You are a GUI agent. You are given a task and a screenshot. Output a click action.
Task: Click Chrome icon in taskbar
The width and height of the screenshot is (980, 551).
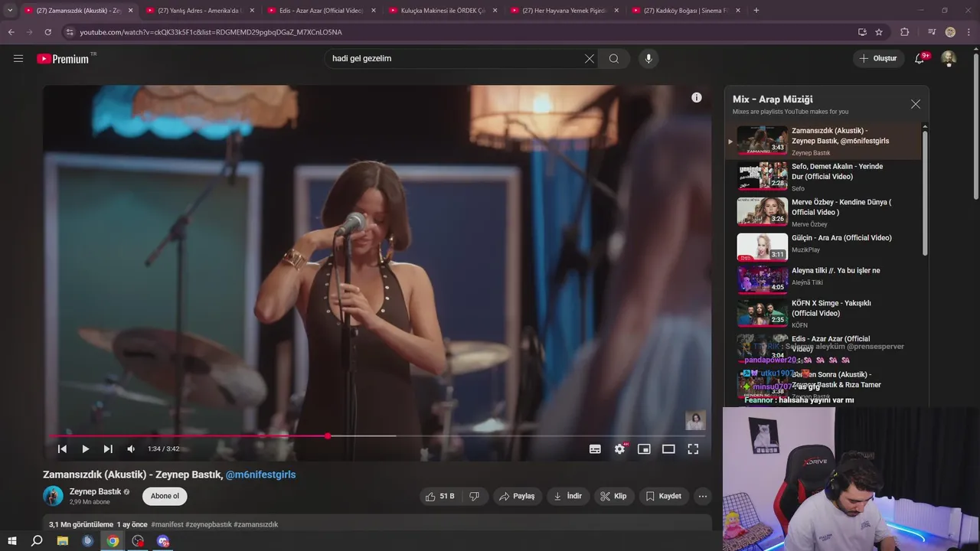click(113, 541)
